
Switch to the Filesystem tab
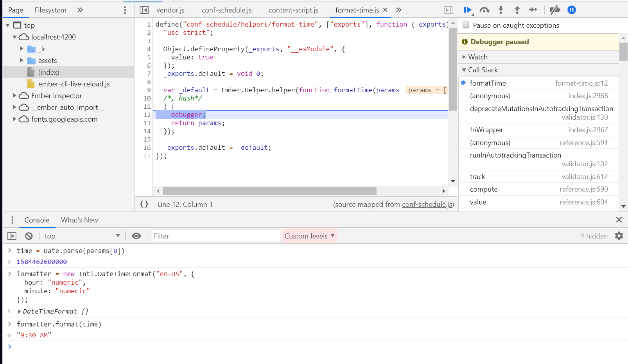(x=50, y=10)
